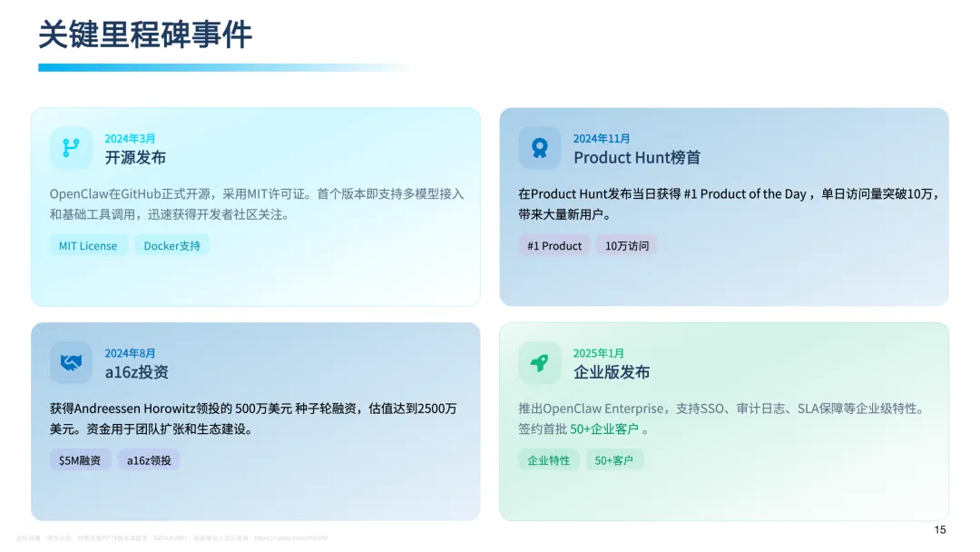The image size is (980, 552).
Task: Select the #1 Product tag
Action: 554,246
